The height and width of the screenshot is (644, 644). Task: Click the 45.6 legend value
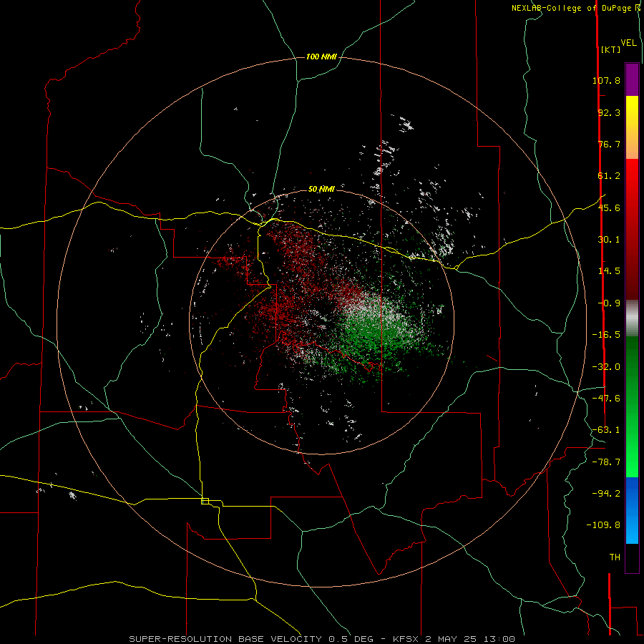point(609,208)
